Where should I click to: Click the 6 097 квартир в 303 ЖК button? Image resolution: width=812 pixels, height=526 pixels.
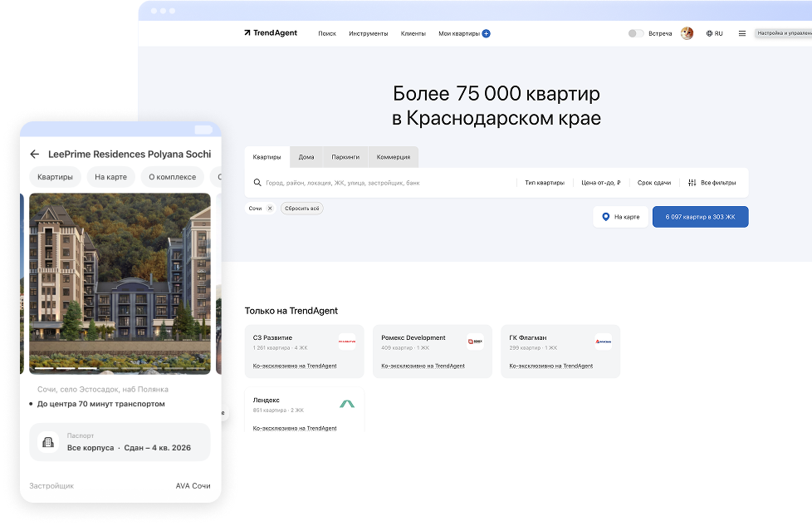point(700,217)
